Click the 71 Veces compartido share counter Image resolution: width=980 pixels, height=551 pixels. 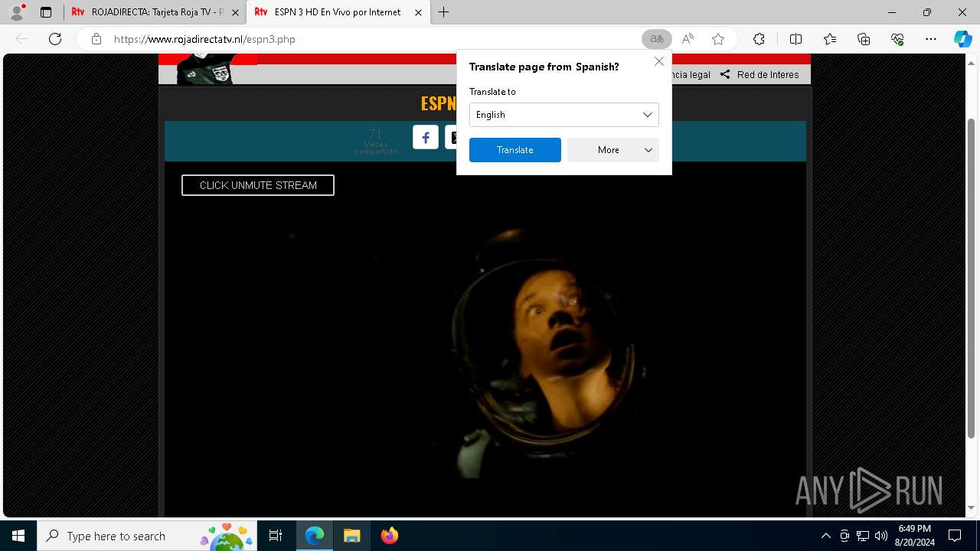(375, 141)
